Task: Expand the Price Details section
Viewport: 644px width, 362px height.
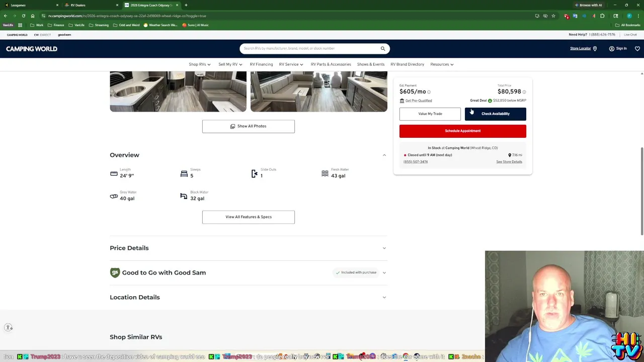Action: 249,248
